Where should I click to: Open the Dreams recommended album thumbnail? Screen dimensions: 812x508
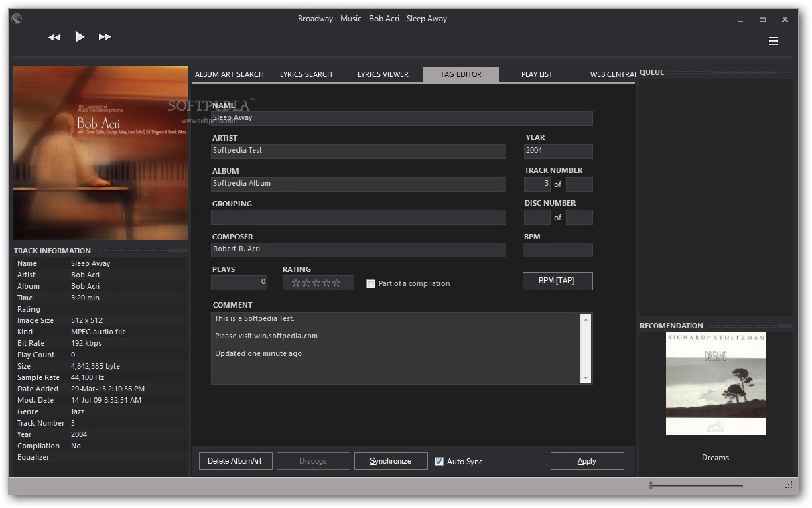click(x=716, y=384)
